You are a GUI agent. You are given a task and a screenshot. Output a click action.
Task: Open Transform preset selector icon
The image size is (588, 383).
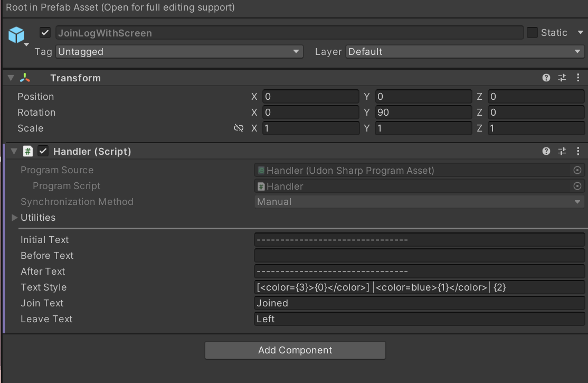click(x=562, y=78)
